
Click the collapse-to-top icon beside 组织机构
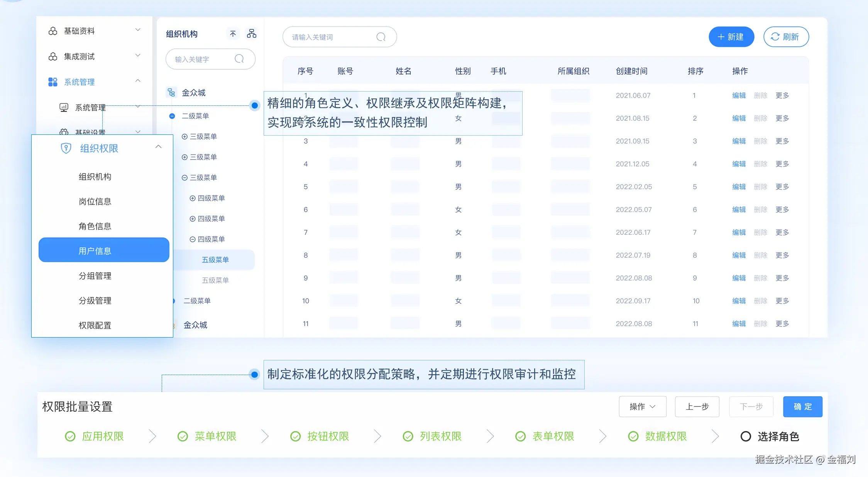[233, 34]
